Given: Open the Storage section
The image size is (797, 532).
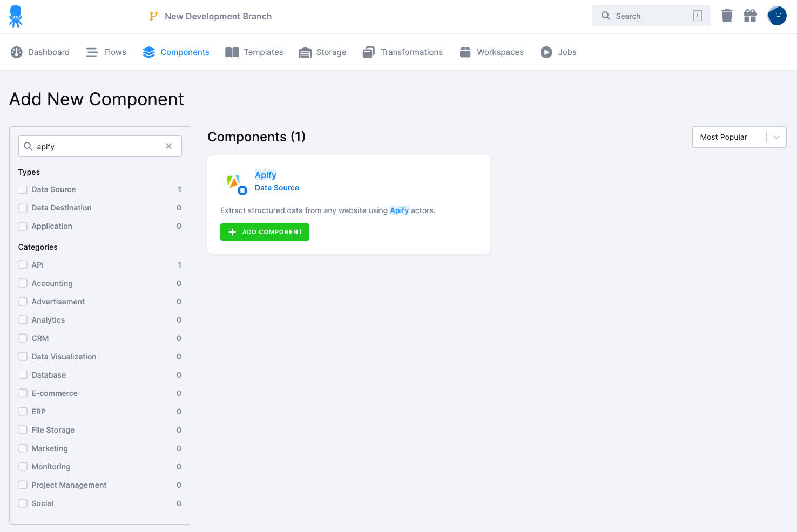Looking at the screenshot, I should click(x=322, y=52).
